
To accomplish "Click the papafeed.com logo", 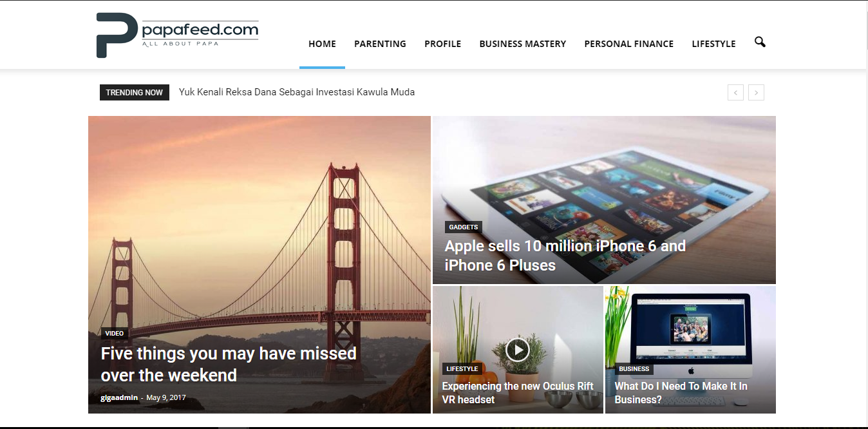I will [x=177, y=35].
